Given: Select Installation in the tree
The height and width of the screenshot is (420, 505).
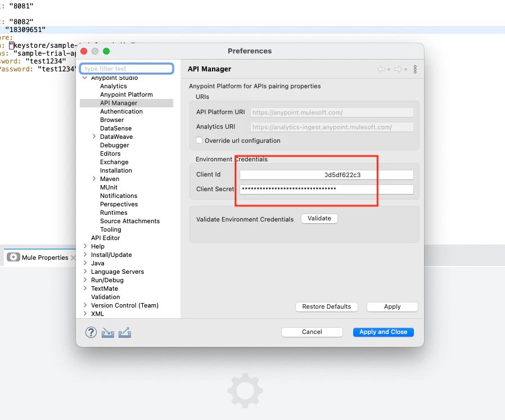Looking at the screenshot, I should click(116, 170).
